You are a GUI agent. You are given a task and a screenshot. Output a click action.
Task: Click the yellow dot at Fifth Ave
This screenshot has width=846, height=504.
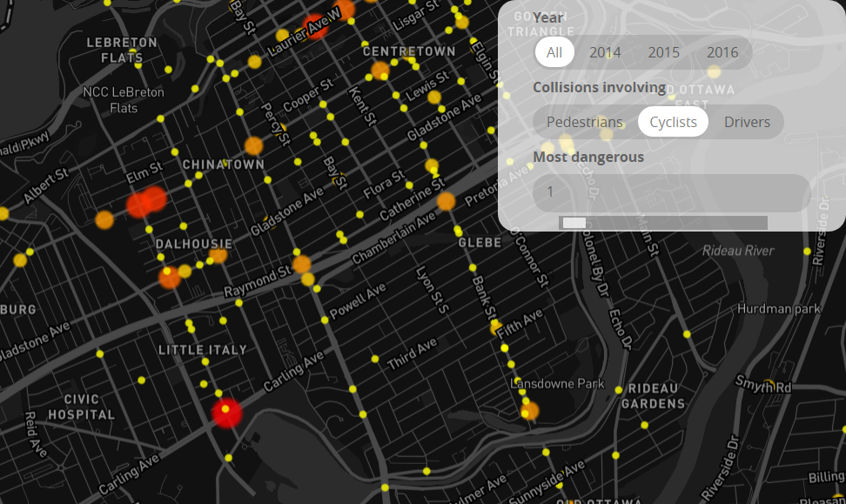(495, 326)
